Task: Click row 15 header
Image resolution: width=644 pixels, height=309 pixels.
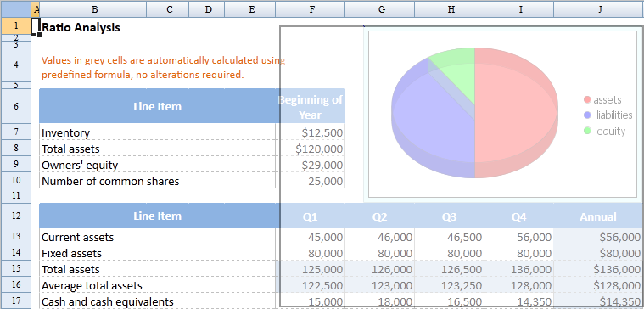Action: [16, 268]
